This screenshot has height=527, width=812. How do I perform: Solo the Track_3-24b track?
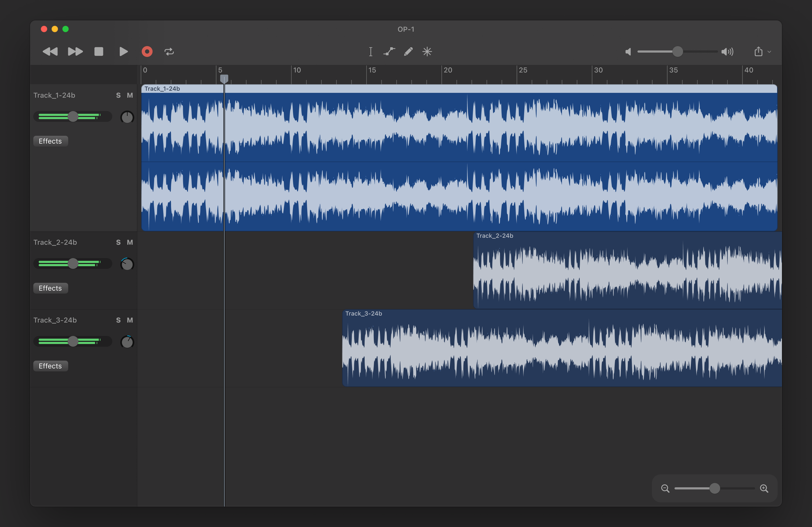[118, 320]
